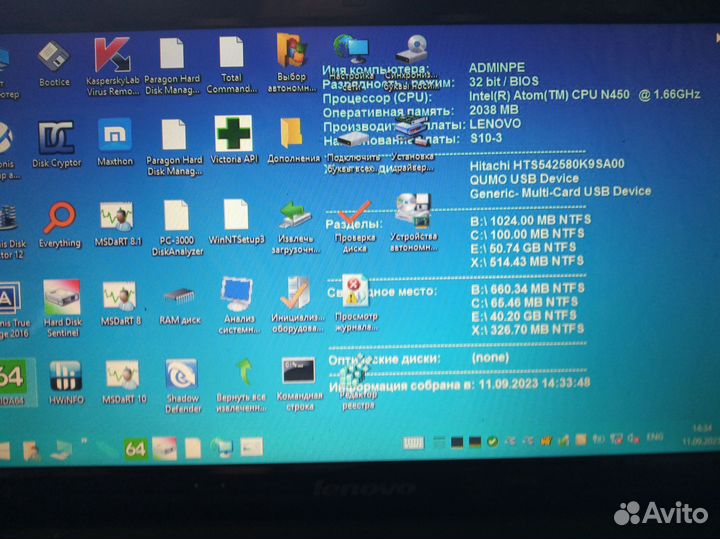Launch Hard Disk Sentinel icon
Screen dimensions: 720x539
(x=62, y=309)
